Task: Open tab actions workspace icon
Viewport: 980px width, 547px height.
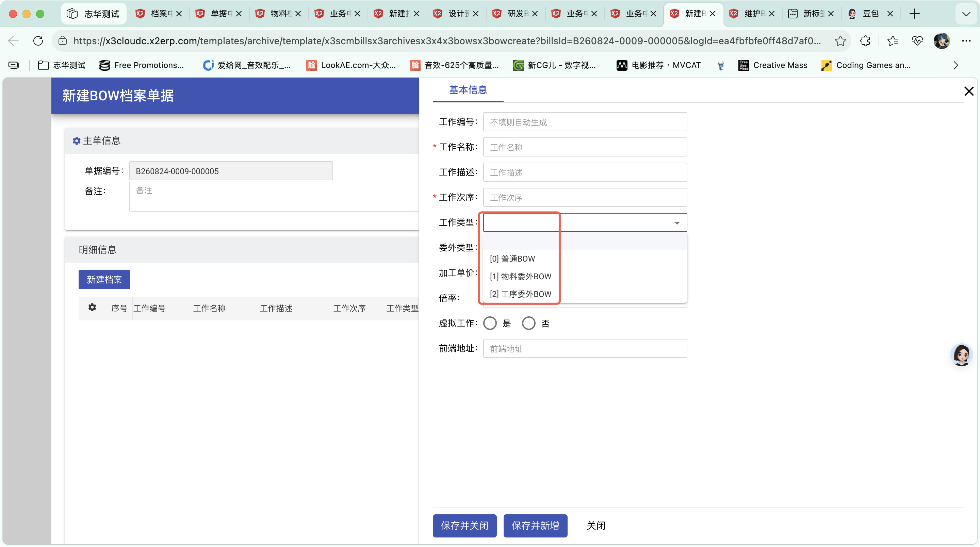Action: (x=14, y=65)
